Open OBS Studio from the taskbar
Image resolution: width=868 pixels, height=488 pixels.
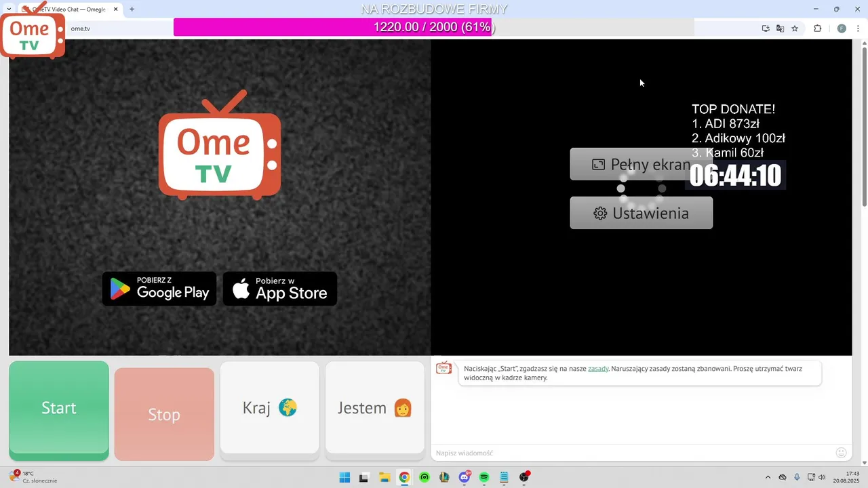[x=524, y=477]
